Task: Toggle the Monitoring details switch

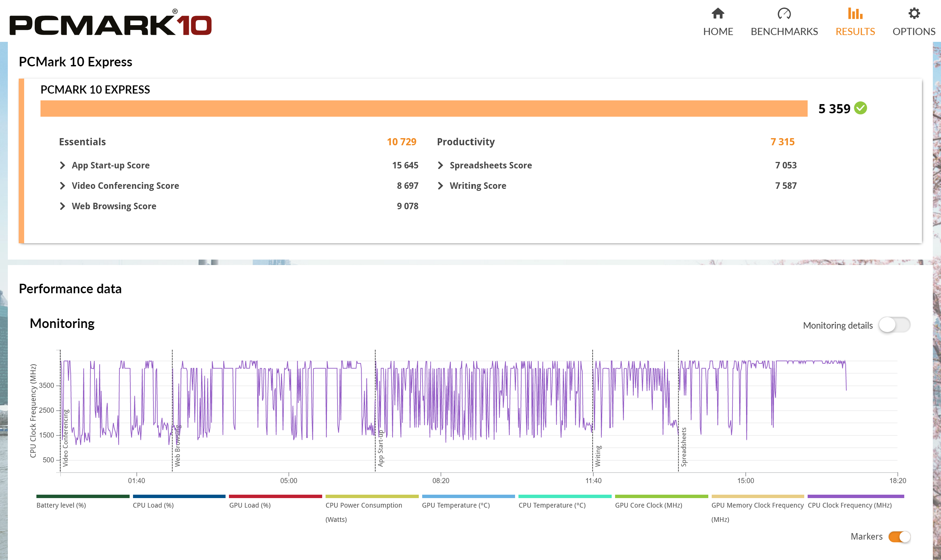Action: click(x=894, y=325)
